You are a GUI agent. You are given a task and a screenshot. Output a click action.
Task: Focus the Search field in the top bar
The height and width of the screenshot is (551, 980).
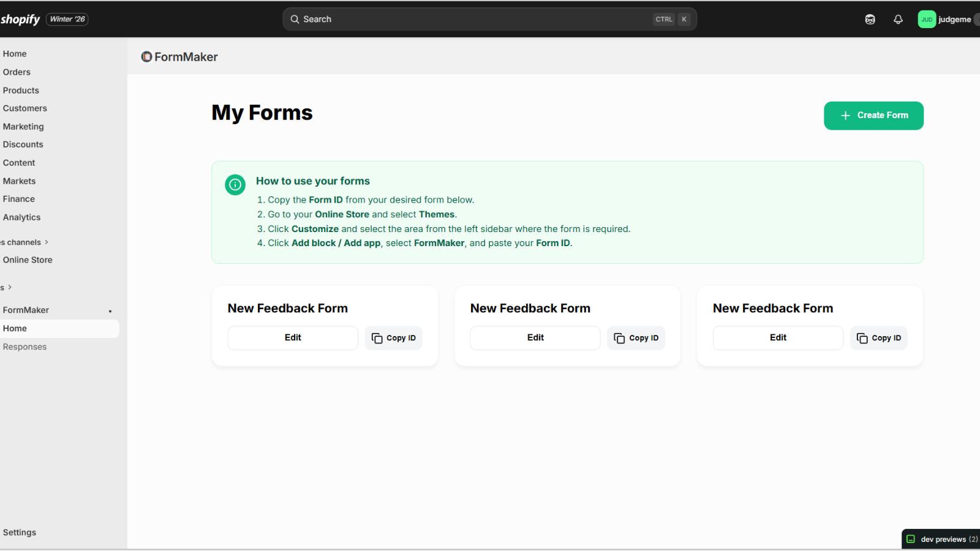point(489,19)
